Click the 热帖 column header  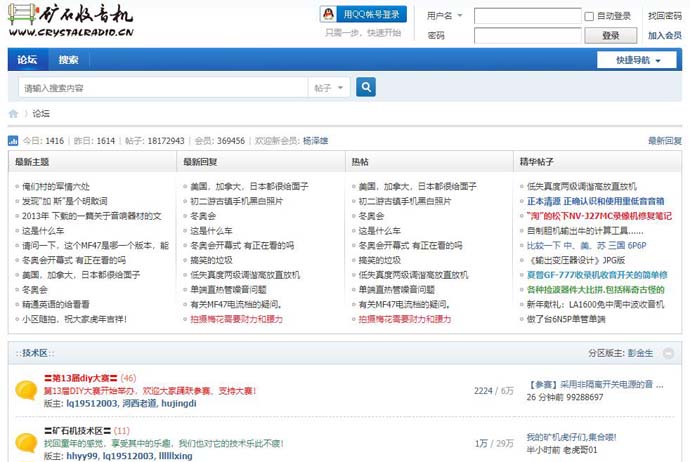coord(360,162)
